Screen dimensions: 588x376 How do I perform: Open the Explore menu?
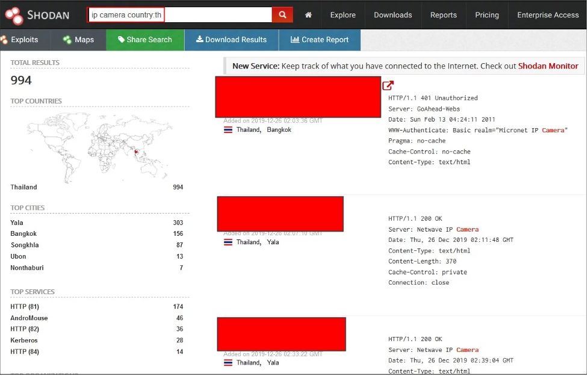point(343,15)
